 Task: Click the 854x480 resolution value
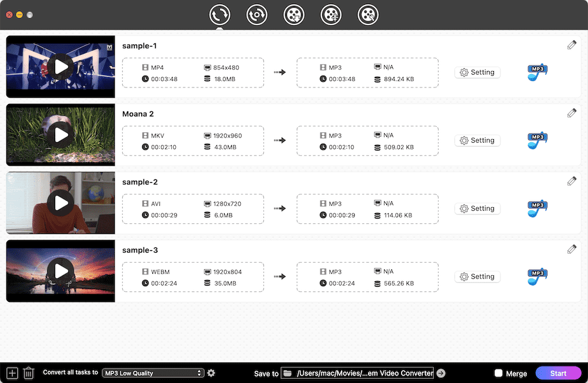(x=226, y=68)
